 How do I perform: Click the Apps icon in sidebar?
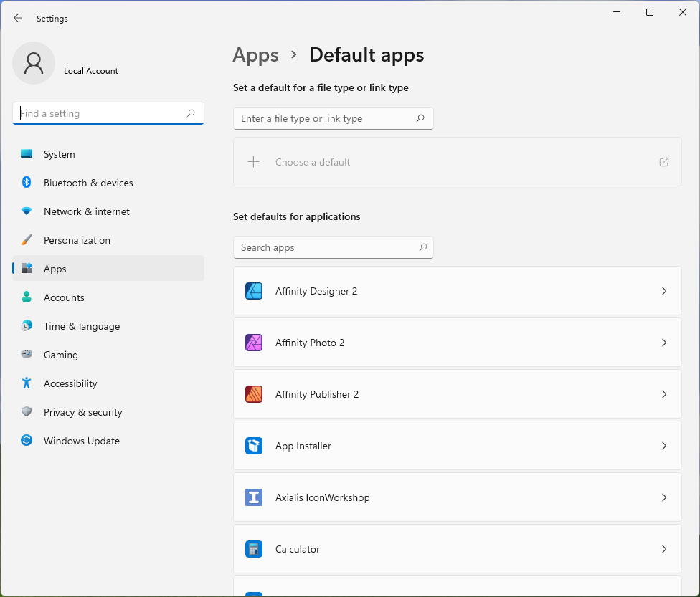[x=27, y=268]
